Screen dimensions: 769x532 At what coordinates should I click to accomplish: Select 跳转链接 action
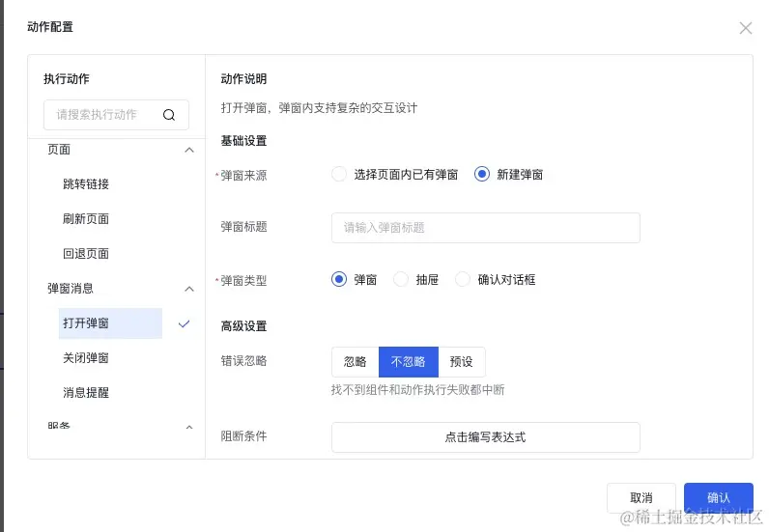coord(86,184)
